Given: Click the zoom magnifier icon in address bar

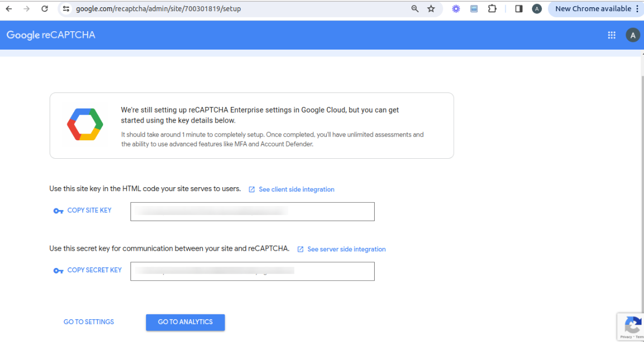Looking at the screenshot, I should [415, 9].
